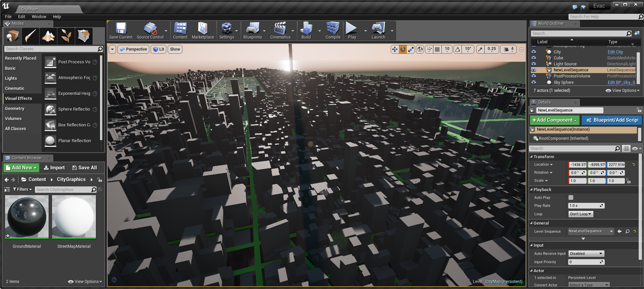Click the Import button in the Content Browser

(54, 168)
